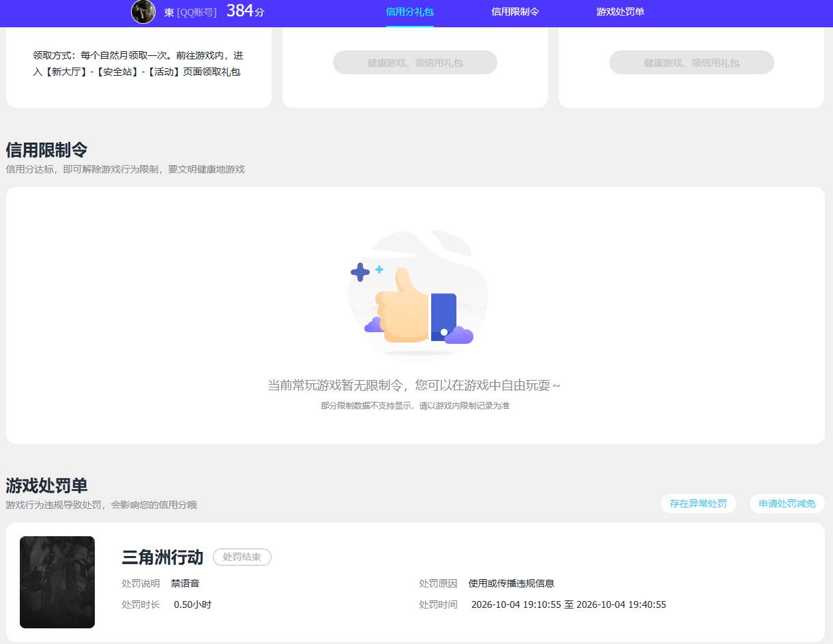Go to 游戏处罚单 tab
Image resolution: width=833 pixels, height=644 pixels.
tap(620, 12)
